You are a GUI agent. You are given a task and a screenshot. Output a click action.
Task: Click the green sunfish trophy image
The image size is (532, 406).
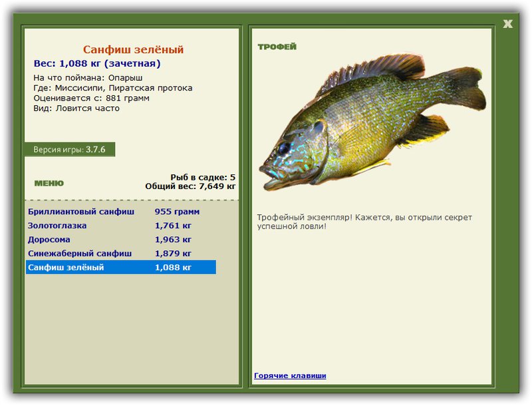(x=372, y=122)
